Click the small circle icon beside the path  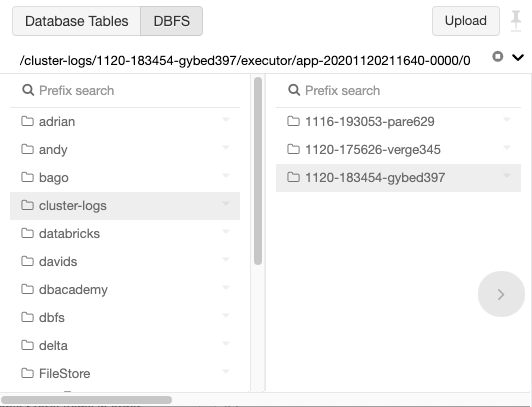point(497,56)
